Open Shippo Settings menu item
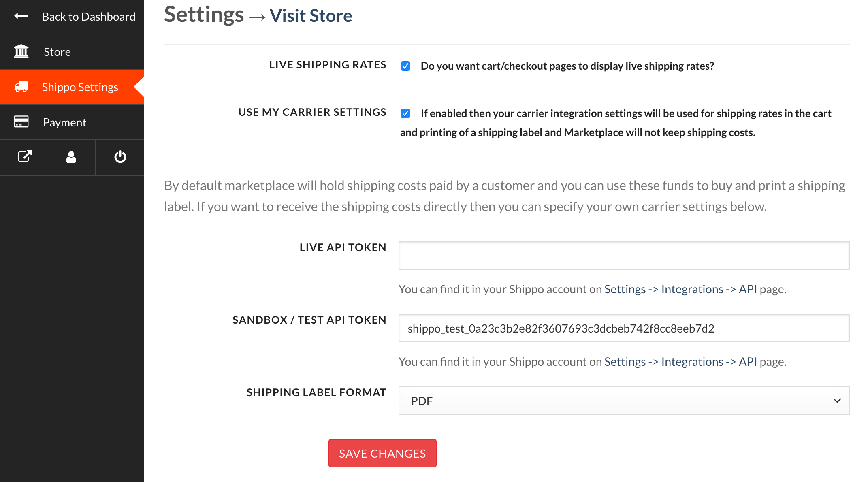868x482 pixels. [x=80, y=87]
